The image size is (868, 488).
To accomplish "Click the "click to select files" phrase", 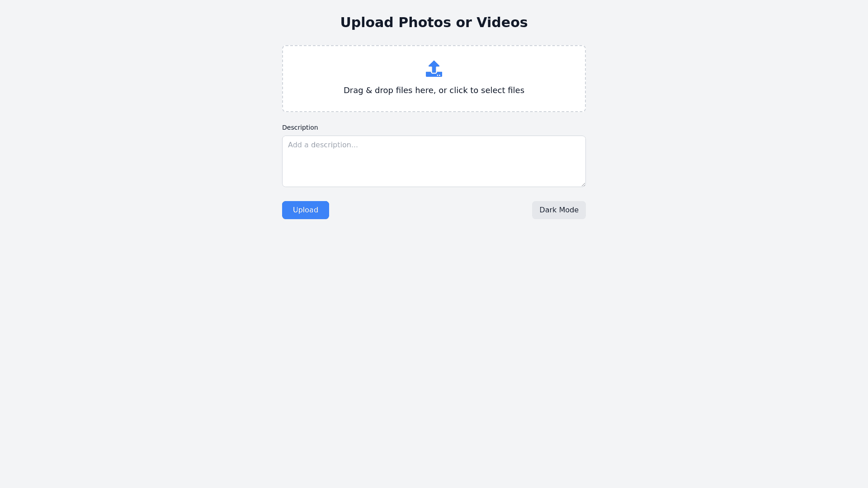I will pos(486,90).
